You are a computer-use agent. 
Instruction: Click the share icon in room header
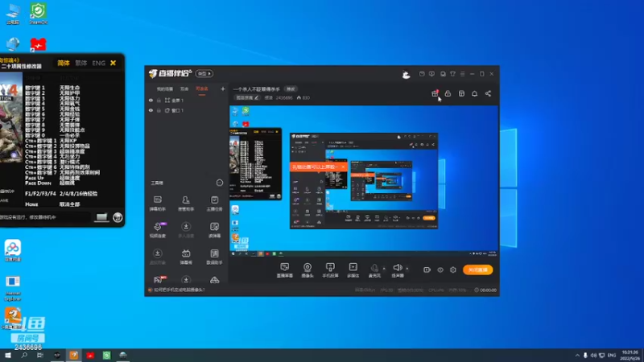coord(488,93)
